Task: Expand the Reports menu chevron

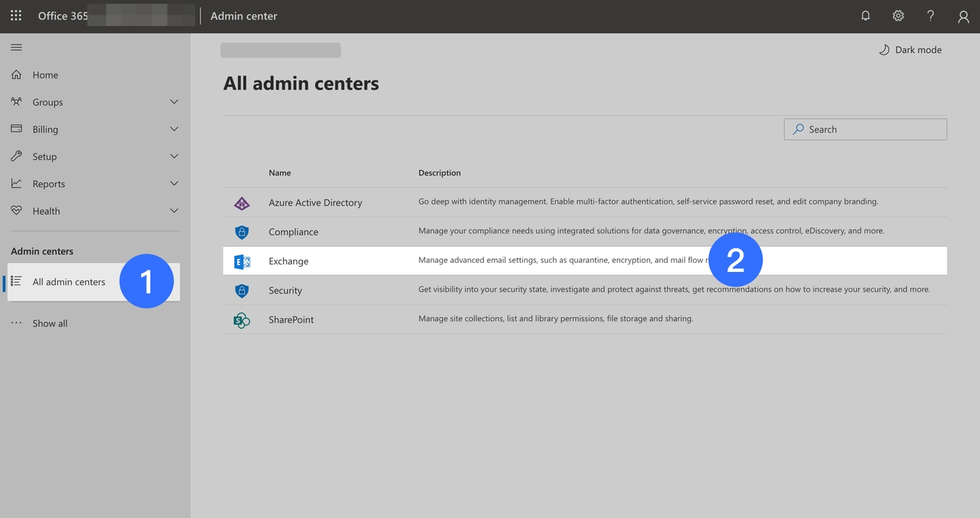Action: point(174,184)
